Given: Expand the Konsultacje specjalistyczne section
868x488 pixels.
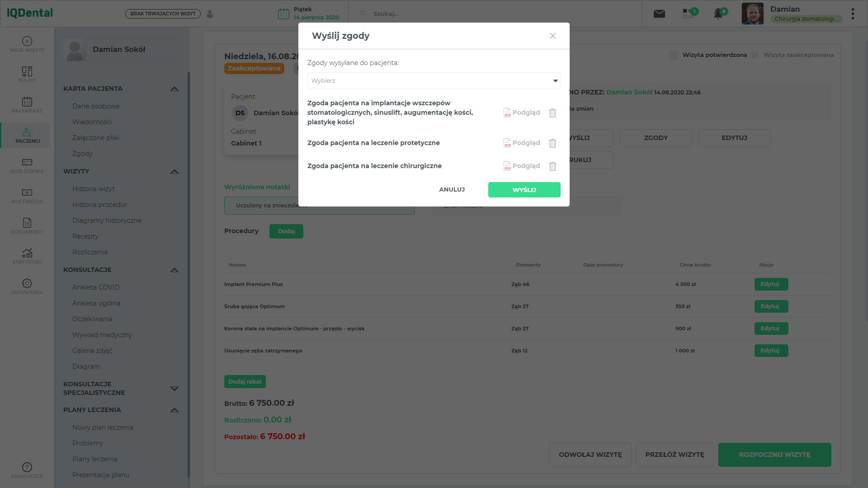Looking at the screenshot, I should coord(175,389).
